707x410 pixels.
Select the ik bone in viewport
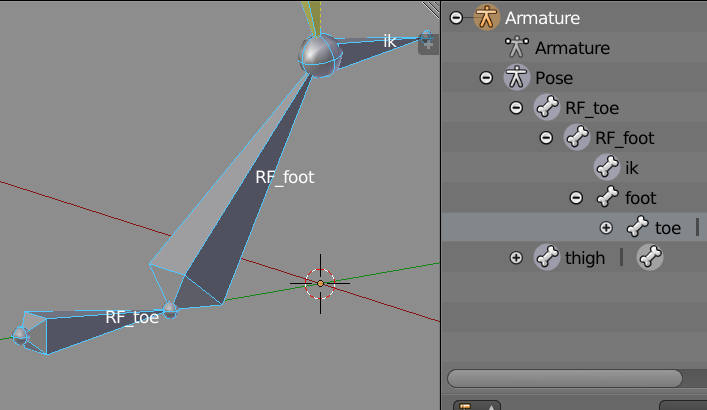point(379,51)
